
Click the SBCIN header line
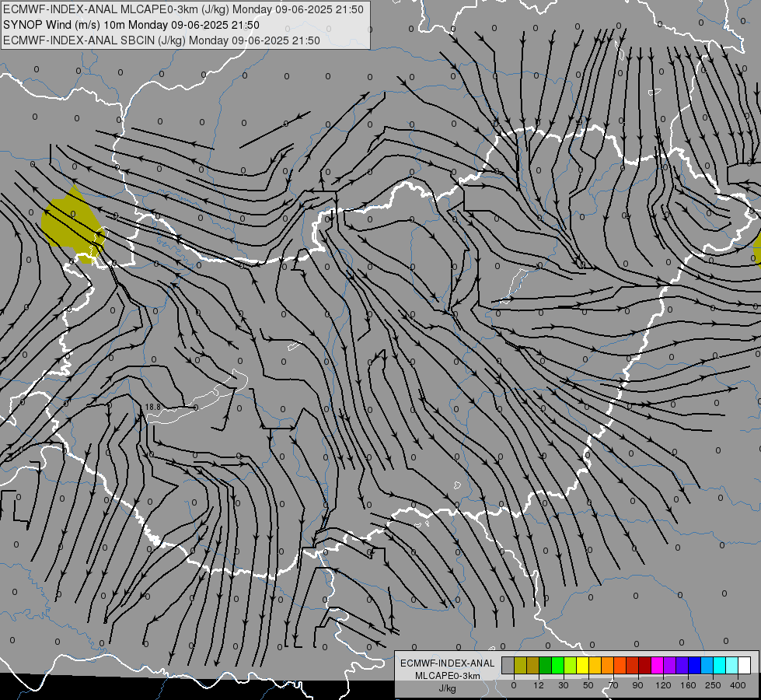coord(162,40)
